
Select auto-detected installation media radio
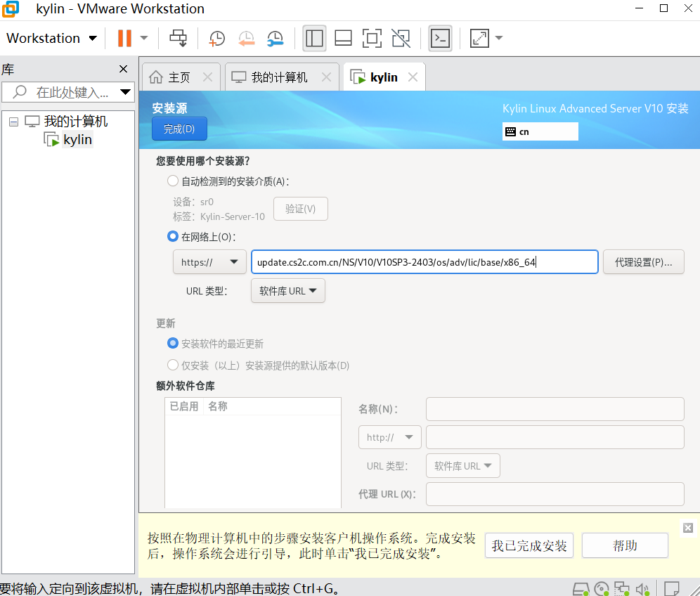[x=173, y=181]
